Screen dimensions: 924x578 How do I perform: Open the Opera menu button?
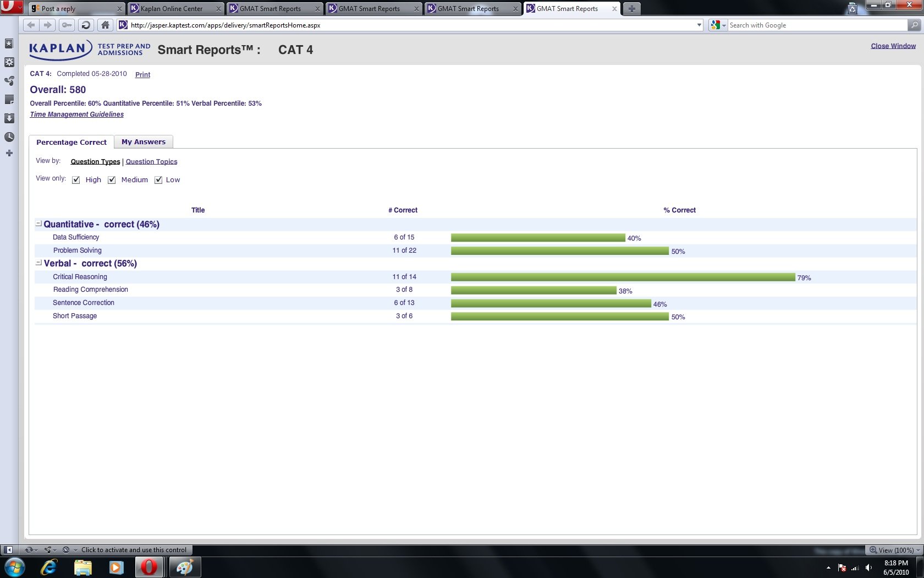point(11,7)
